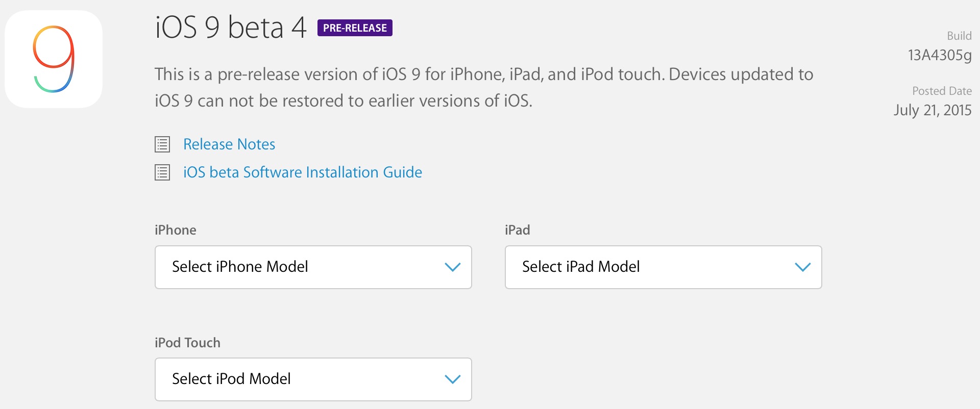Viewport: 980px width, 409px height.
Task: Click the build number 13A4305g
Action: 940,55
